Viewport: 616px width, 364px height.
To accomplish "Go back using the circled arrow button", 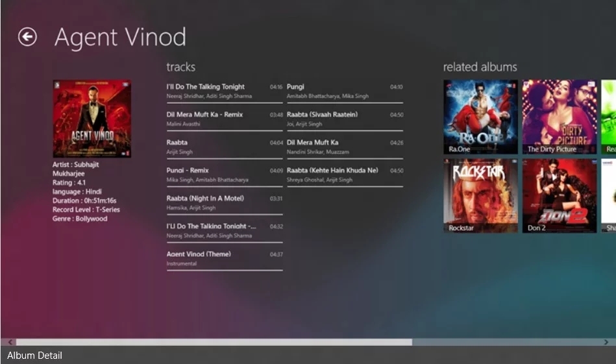I will click(27, 37).
